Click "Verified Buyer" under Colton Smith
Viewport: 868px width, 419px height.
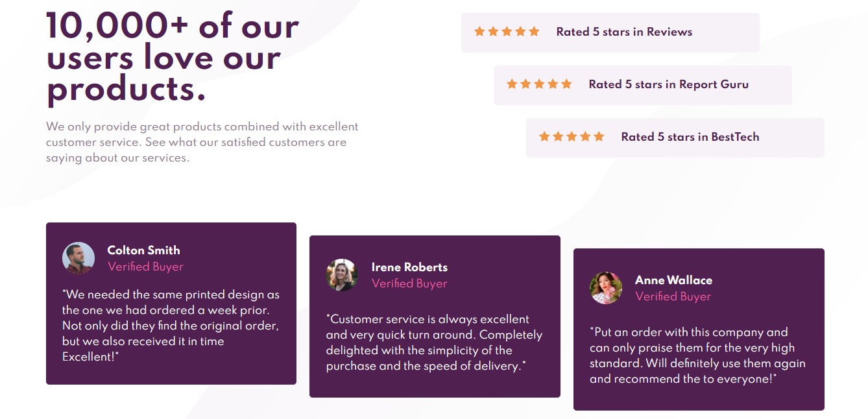[x=145, y=267]
